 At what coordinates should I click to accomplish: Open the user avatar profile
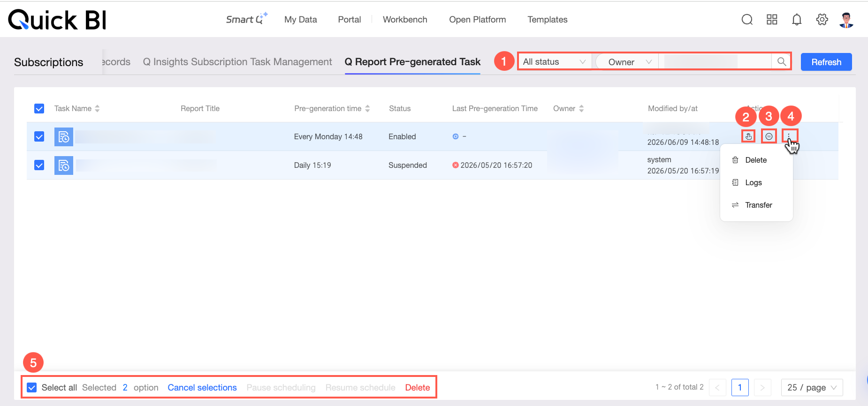tap(846, 20)
